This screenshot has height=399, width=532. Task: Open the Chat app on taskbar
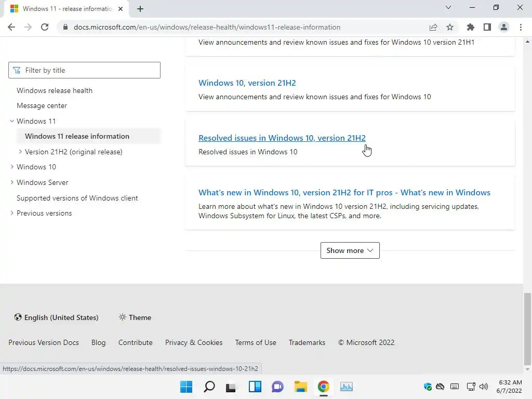pos(277,387)
